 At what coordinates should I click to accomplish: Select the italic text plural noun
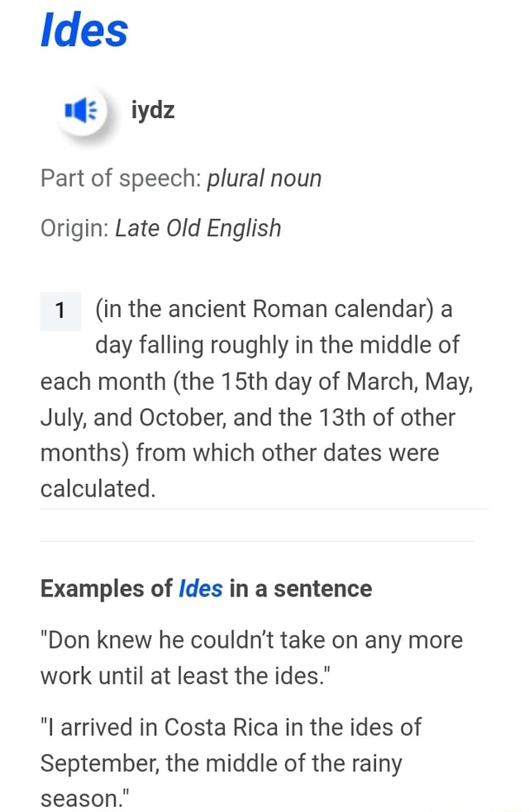(264, 178)
